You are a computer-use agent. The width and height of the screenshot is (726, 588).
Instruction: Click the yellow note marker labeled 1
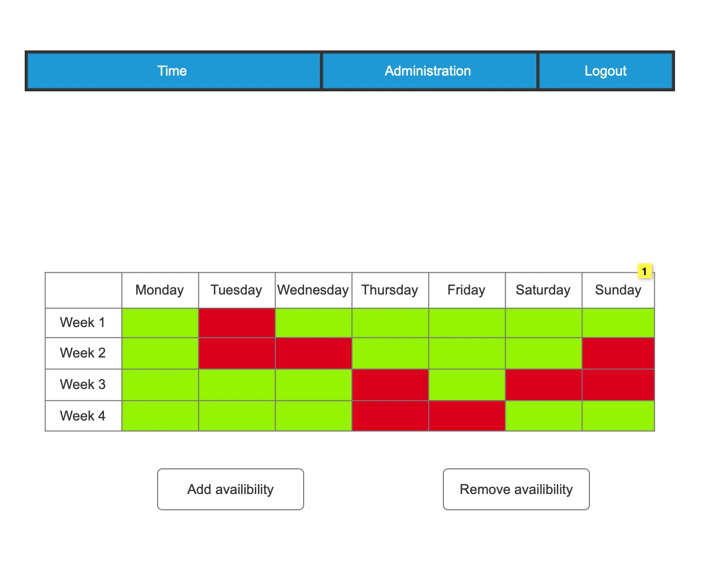645,271
